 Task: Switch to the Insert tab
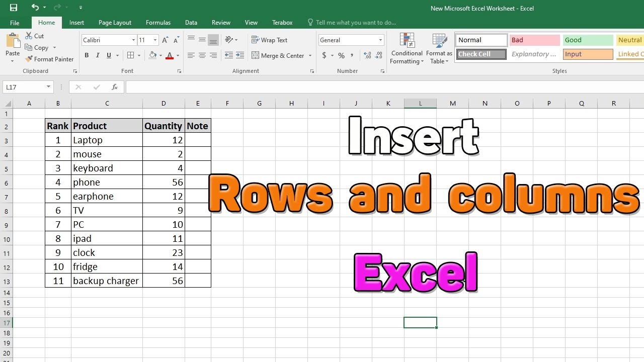pos(76,23)
